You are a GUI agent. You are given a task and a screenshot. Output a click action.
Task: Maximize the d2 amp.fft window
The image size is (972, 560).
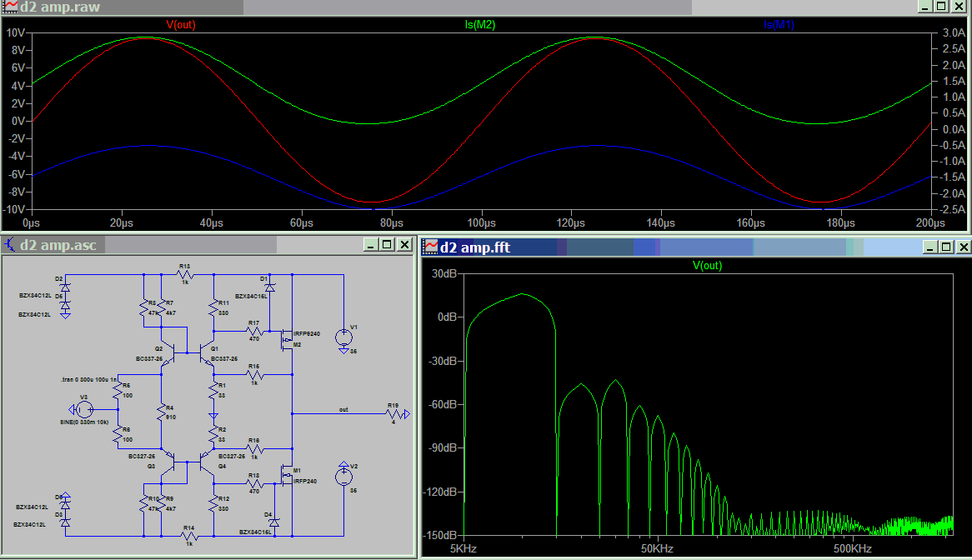946,247
